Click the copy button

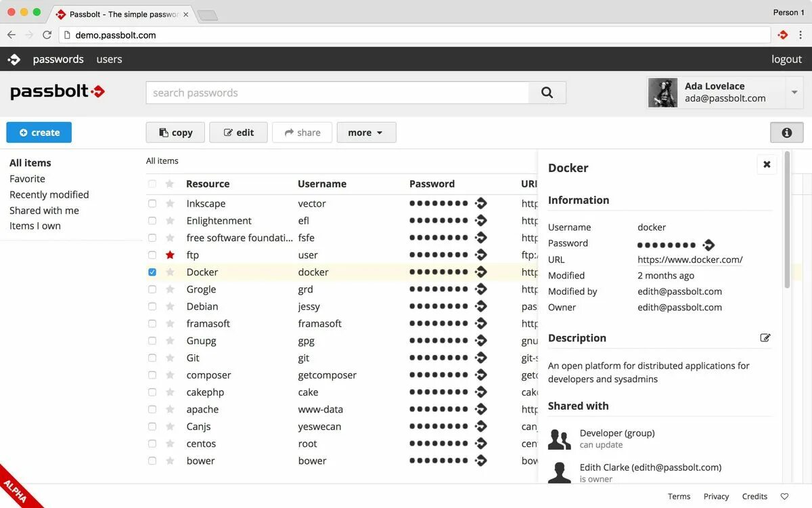coord(175,133)
